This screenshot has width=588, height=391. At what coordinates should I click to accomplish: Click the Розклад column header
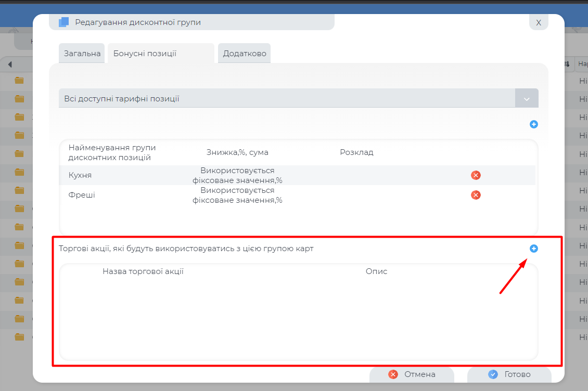(356, 152)
